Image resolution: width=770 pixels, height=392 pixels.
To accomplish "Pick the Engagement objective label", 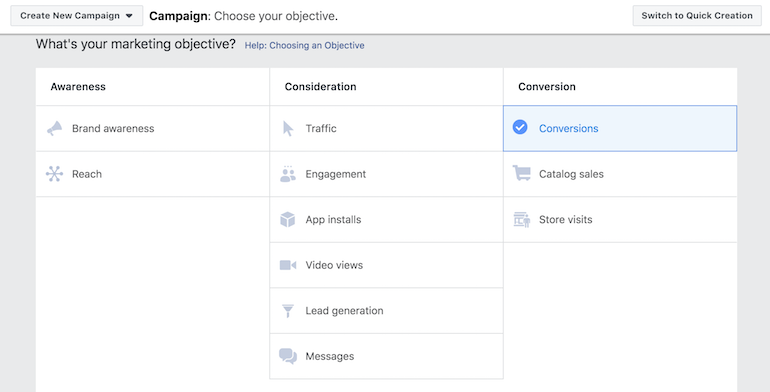I will [336, 174].
